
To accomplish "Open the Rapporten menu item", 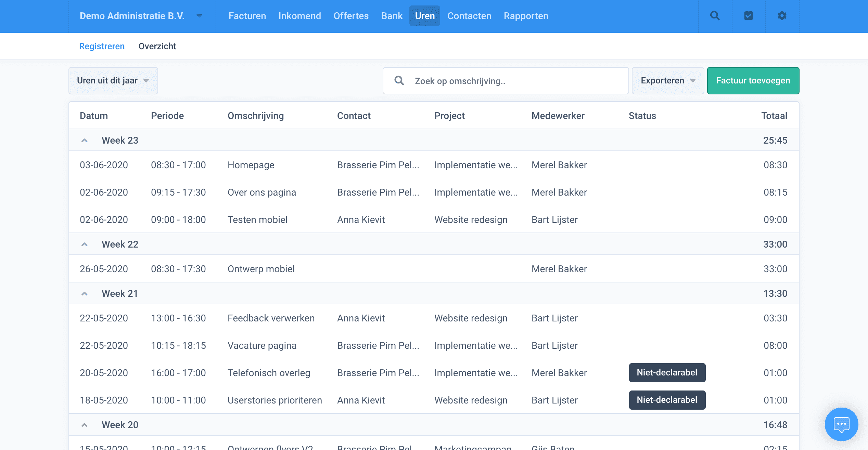I will (x=526, y=16).
